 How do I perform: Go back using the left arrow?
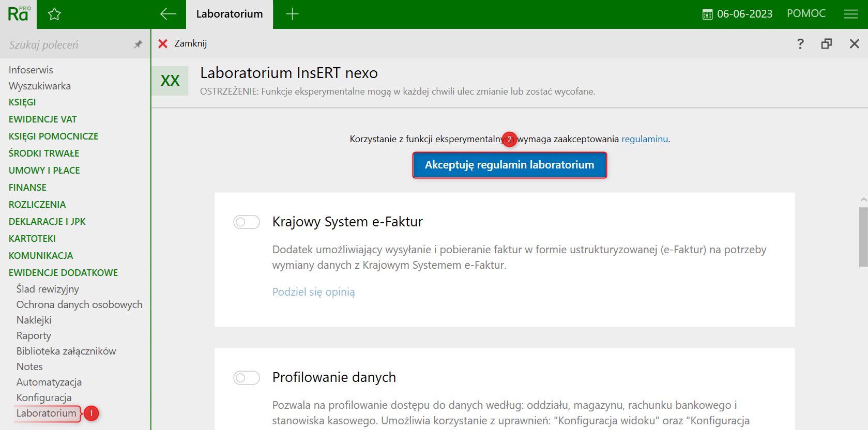point(168,14)
